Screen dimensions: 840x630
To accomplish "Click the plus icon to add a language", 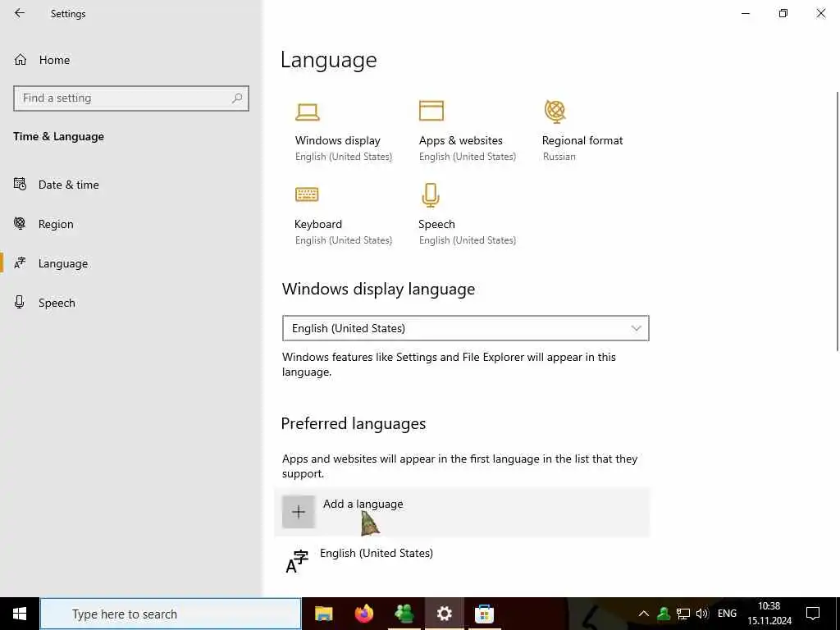I will coord(299,512).
